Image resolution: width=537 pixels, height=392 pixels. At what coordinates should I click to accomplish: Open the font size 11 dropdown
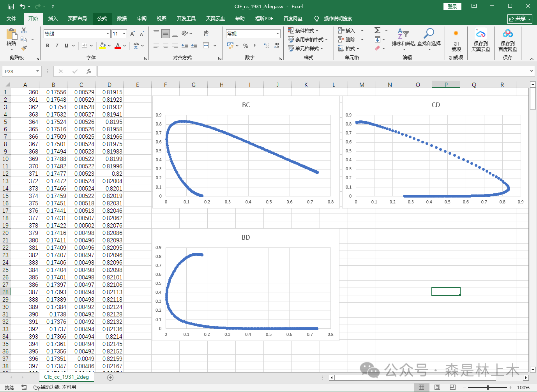(x=124, y=34)
